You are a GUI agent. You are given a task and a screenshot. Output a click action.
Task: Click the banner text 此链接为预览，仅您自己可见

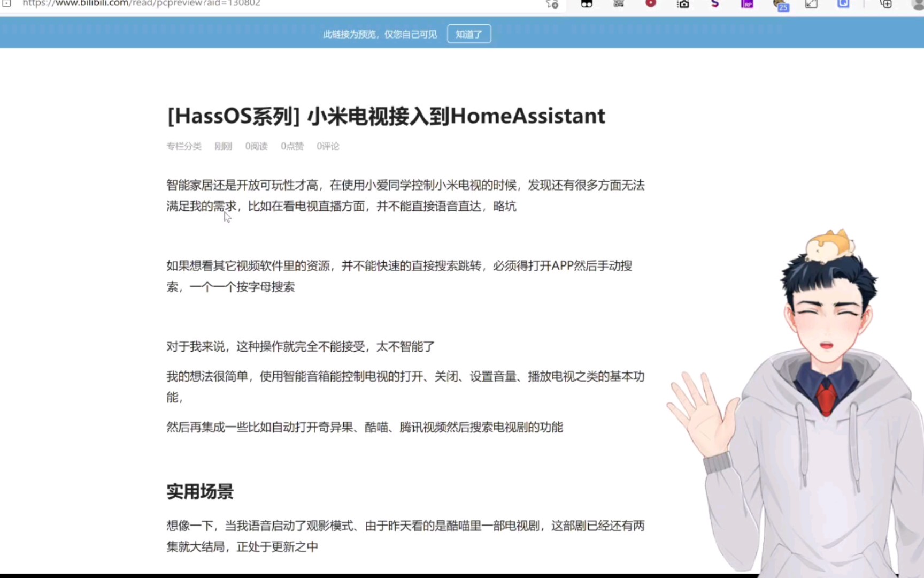pyautogui.click(x=380, y=34)
